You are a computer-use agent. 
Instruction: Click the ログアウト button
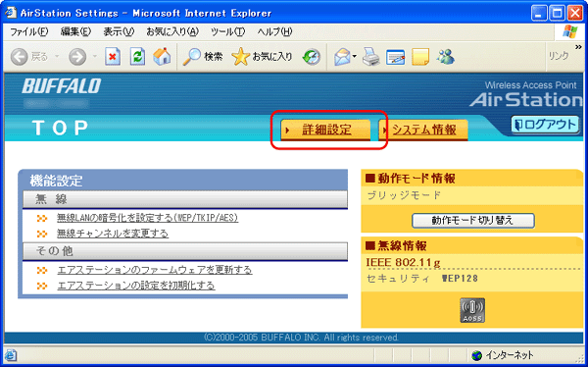pos(545,125)
